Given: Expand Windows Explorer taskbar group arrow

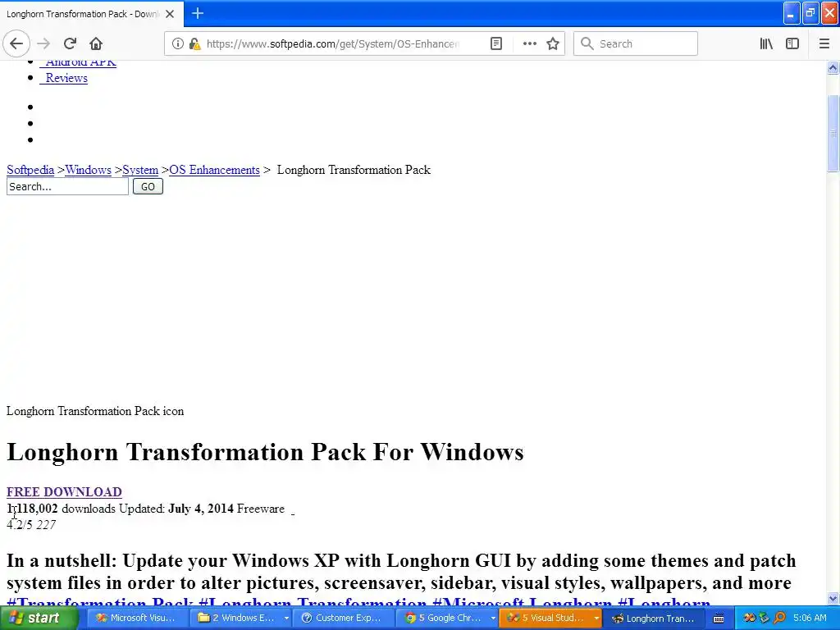Looking at the screenshot, I should [x=286, y=619].
